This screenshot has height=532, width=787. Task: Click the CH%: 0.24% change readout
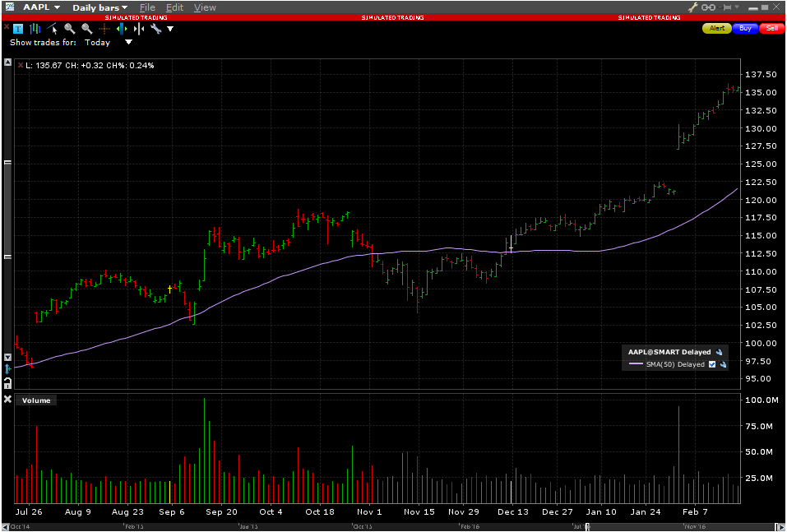[x=130, y=66]
